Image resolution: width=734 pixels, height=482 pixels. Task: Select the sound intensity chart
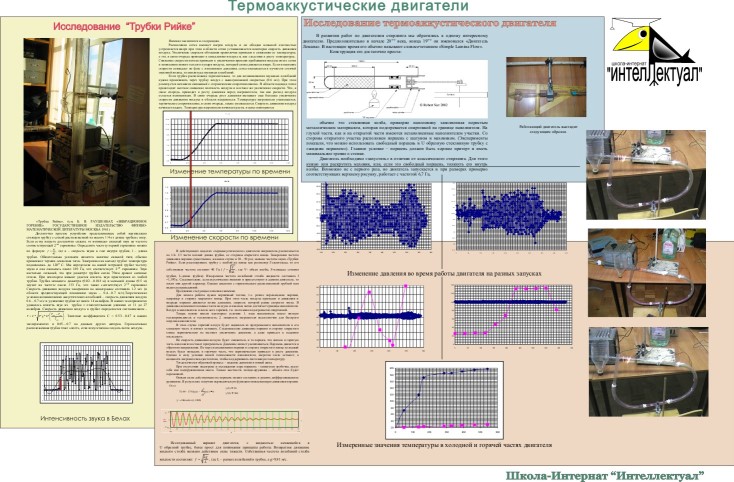pos(86,373)
